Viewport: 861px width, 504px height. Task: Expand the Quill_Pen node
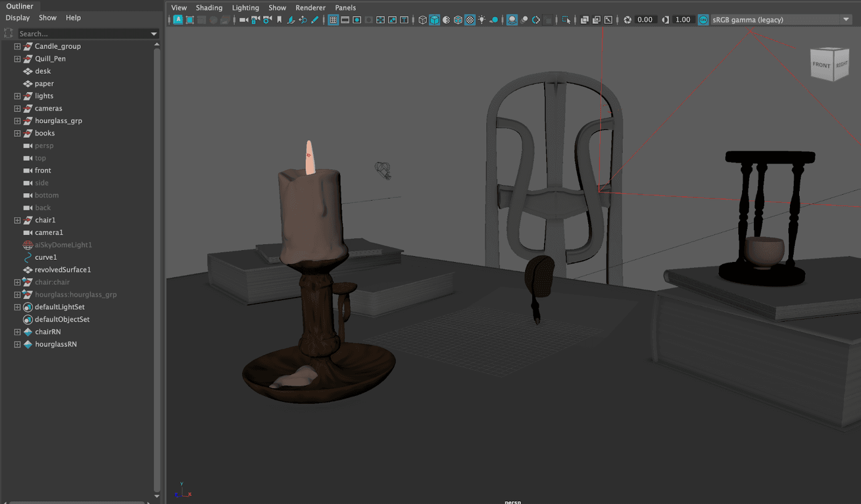[17, 59]
